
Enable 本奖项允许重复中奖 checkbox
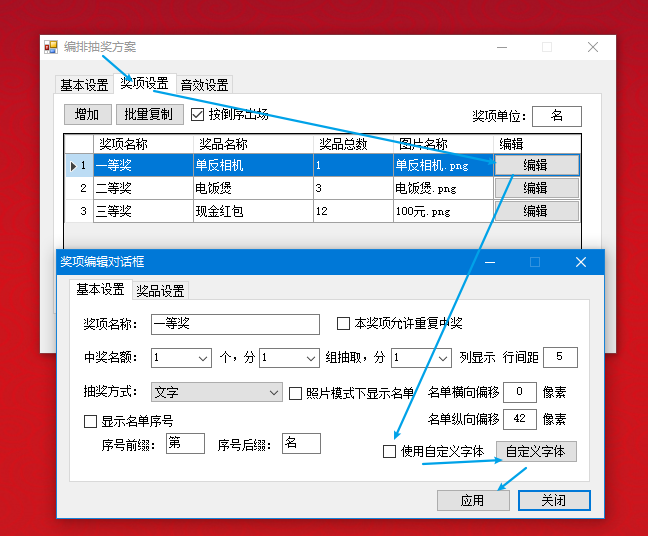344,324
